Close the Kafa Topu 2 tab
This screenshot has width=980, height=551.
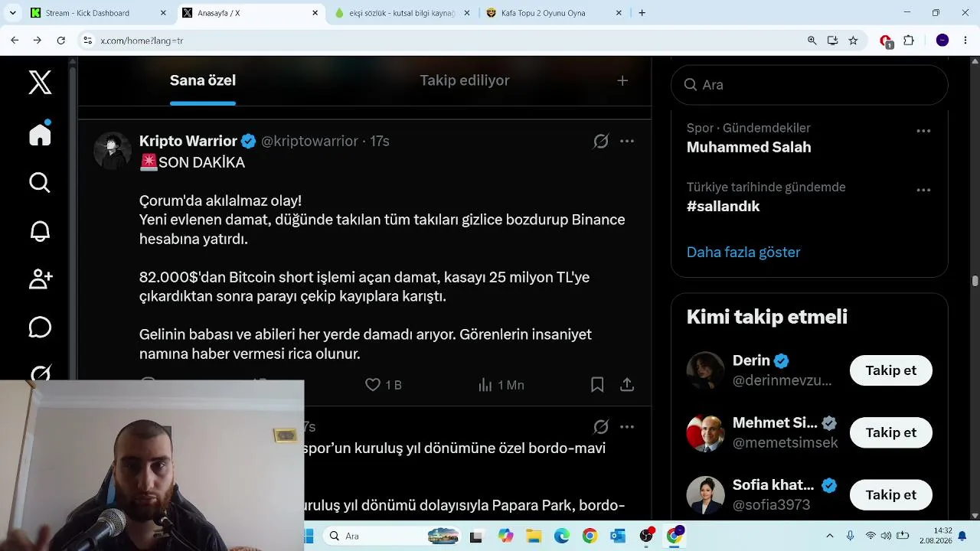tap(619, 13)
